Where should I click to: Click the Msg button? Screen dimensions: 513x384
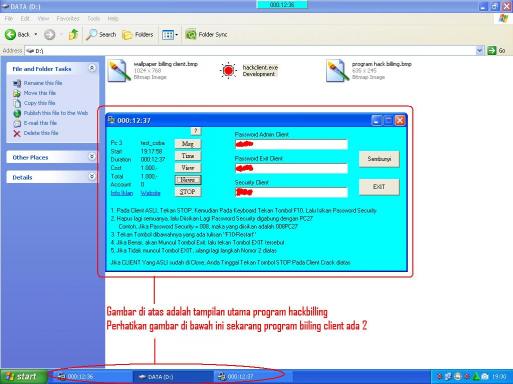click(x=188, y=144)
